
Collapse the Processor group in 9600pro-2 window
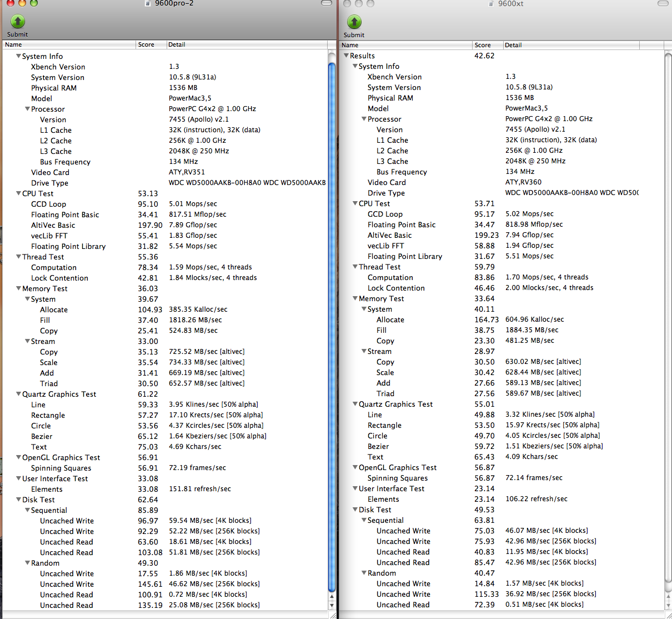point(27,109)
